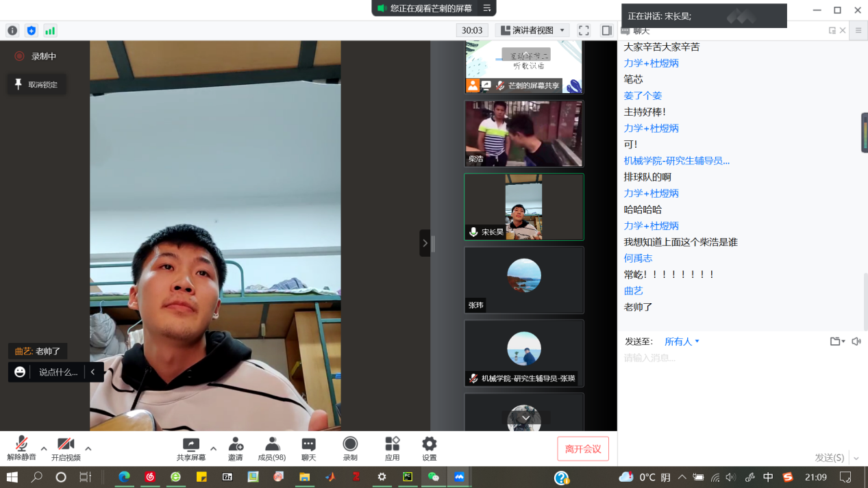
Task: Open the speaker view dropdown
Action: coord(534,31)
